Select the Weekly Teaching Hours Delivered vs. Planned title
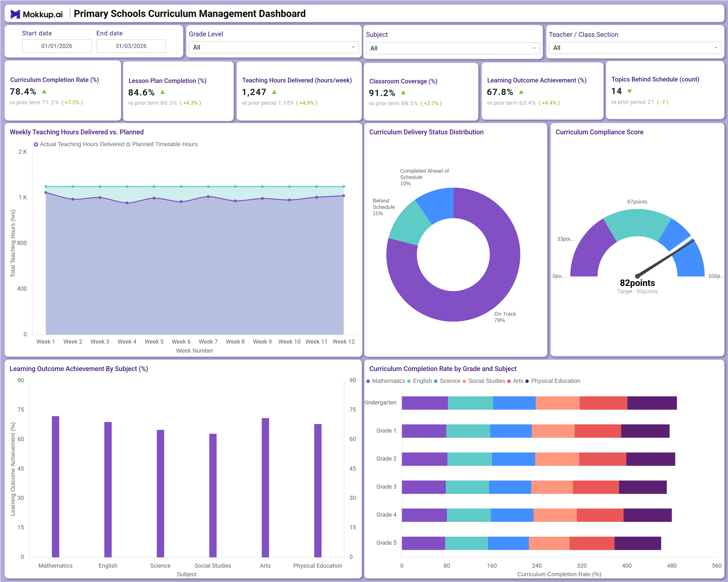This screenshot has height=582, width=728. tap(77, 132)
